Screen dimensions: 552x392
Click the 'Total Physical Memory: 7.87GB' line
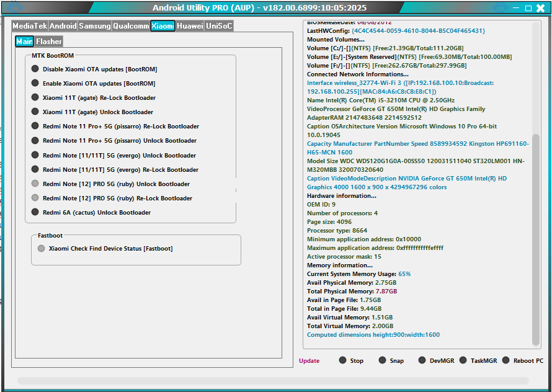pos(352,292)
